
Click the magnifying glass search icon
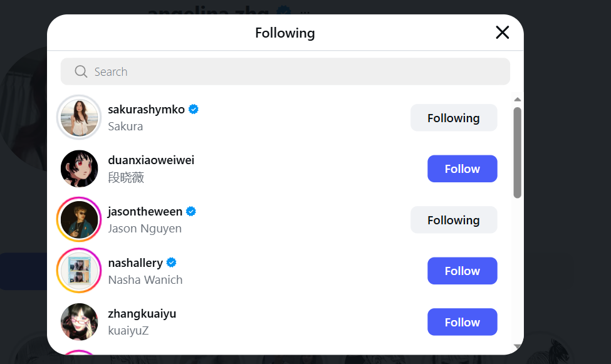point(81,71)
